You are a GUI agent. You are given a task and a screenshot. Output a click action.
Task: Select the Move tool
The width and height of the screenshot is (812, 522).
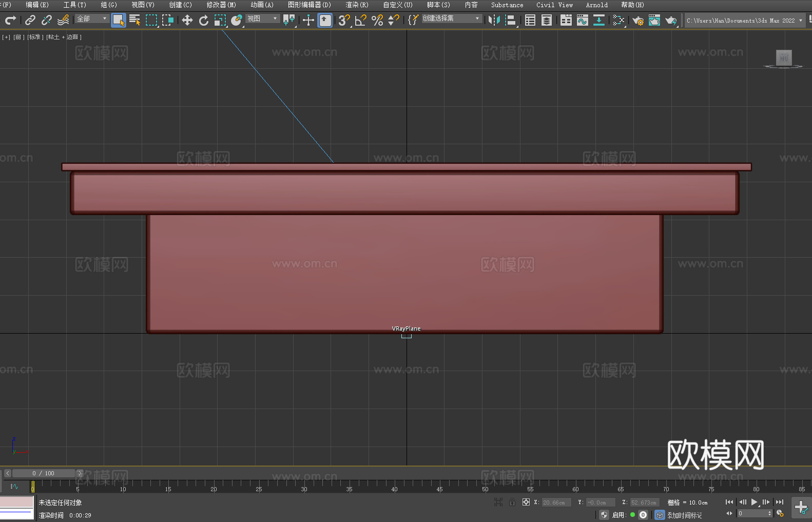pos(187,20)
